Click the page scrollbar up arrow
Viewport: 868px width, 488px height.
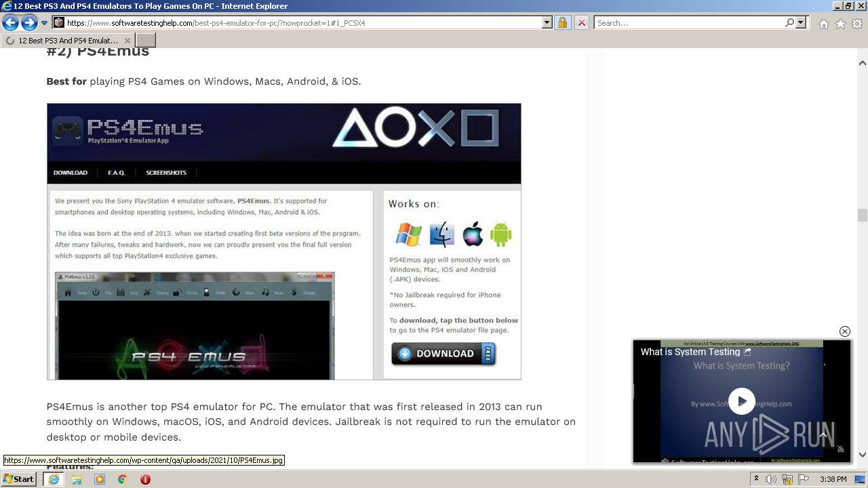[x=863, y=62]
